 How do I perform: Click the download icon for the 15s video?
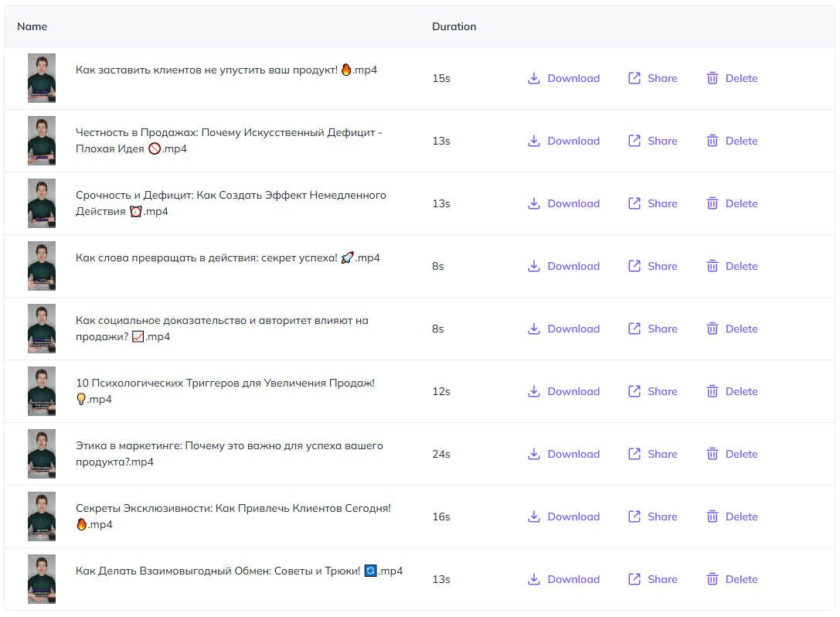coord(534,78)
